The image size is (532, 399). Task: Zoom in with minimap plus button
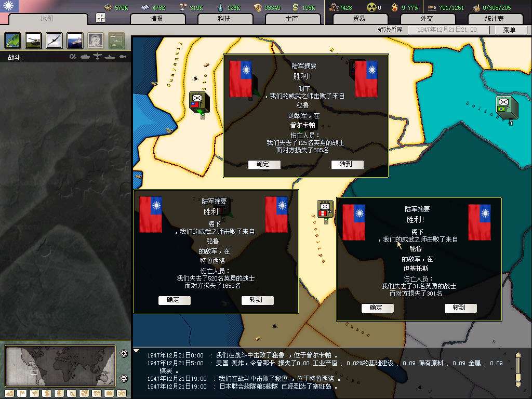point(124,354)
